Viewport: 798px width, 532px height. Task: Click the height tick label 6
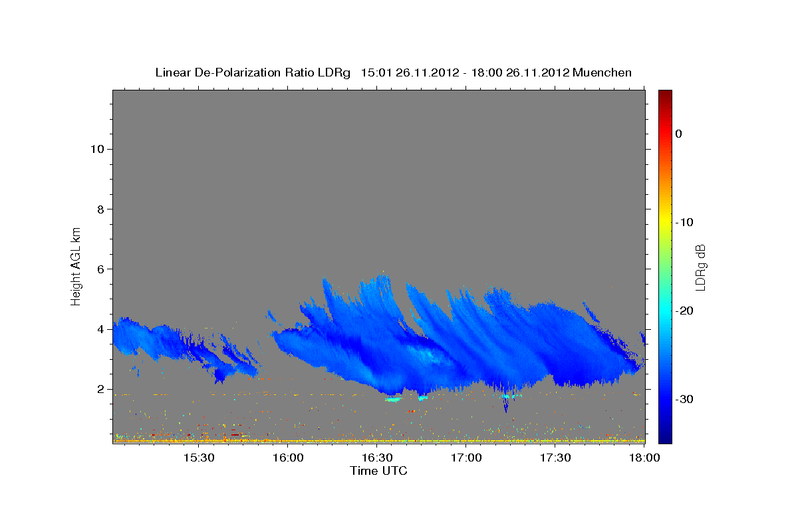click(100, 269)
